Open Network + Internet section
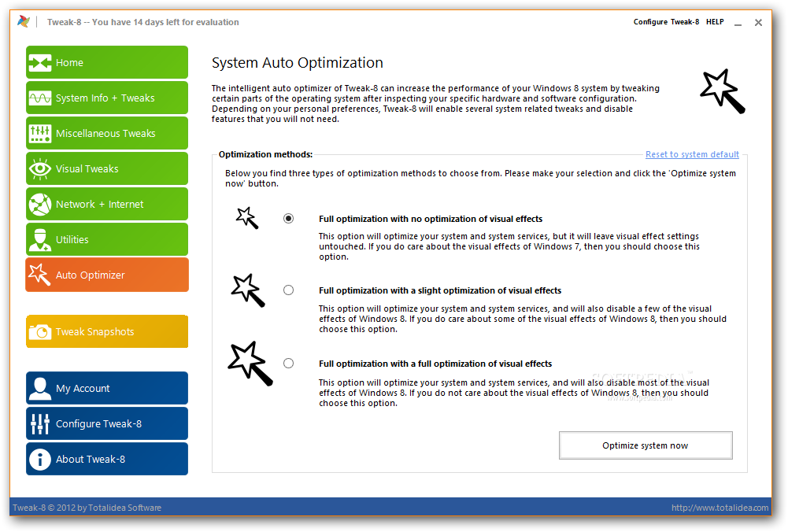 [x=99, y=205]
